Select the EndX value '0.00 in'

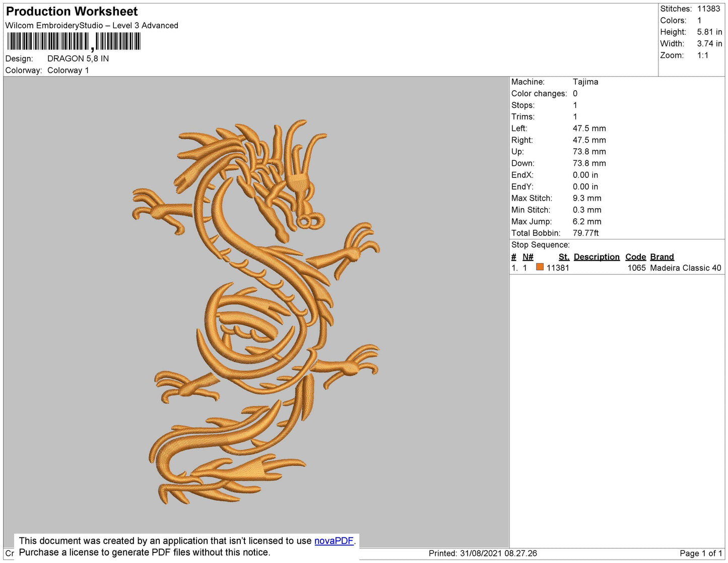[585, 175]
